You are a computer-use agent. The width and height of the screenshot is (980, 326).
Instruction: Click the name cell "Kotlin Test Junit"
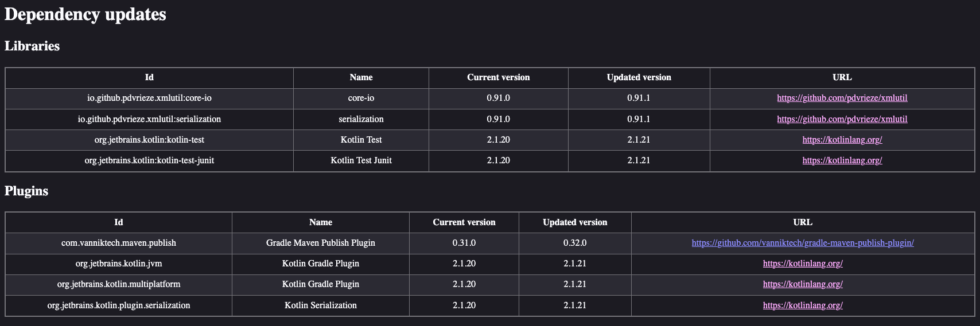[x=361, y=160]
